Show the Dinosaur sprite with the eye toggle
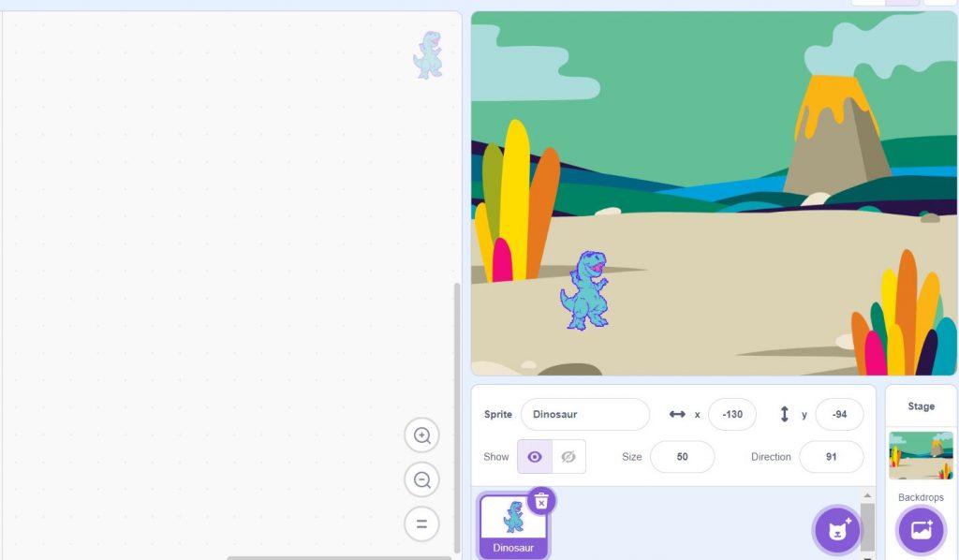This screenshot has height=560, width=959. pos(534,456)
